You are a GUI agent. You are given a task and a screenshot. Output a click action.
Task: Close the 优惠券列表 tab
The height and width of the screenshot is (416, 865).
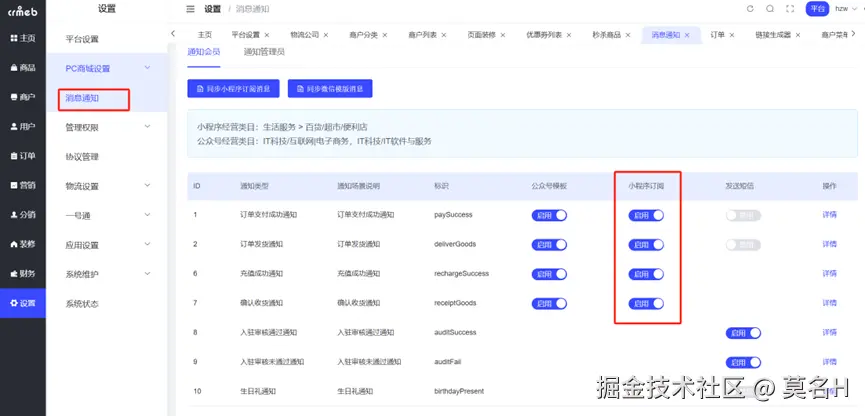point(569,35)
